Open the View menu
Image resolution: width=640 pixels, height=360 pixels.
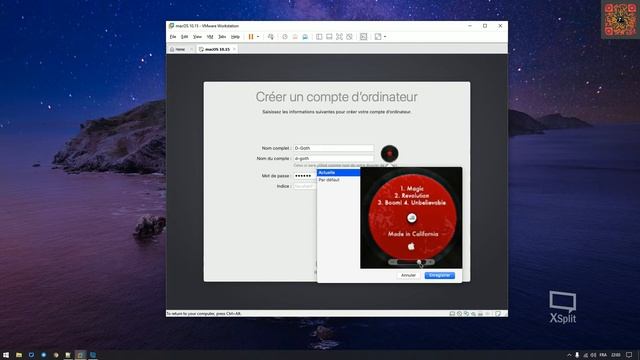click(197, 37)
